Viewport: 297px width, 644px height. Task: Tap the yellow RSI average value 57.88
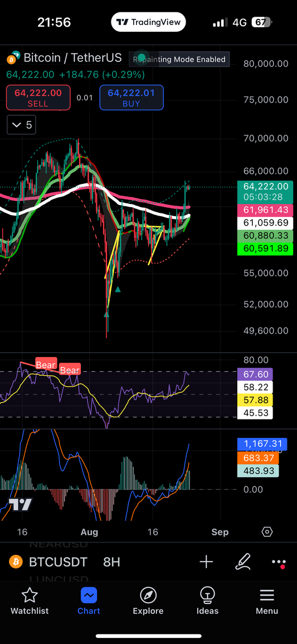point(255,399)
